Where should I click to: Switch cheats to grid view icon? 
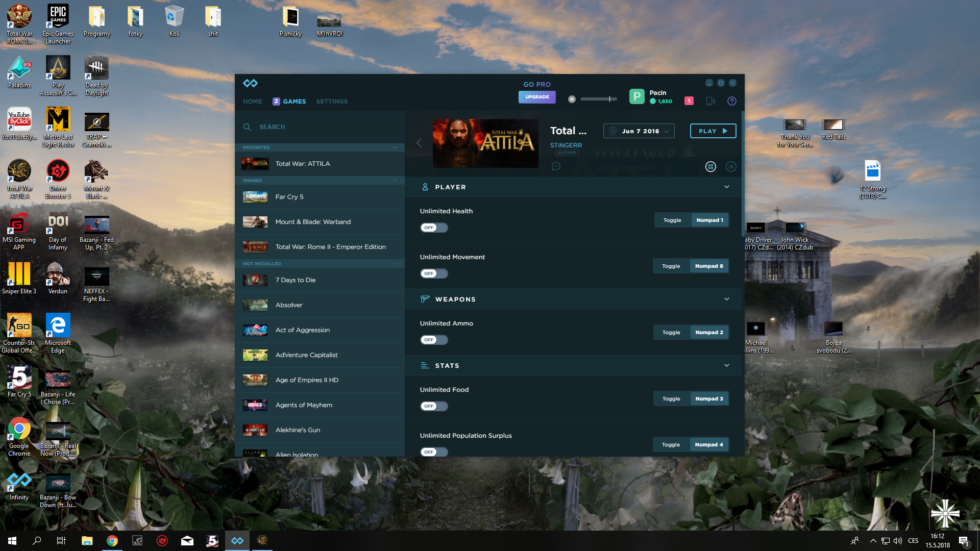point(710,166)
